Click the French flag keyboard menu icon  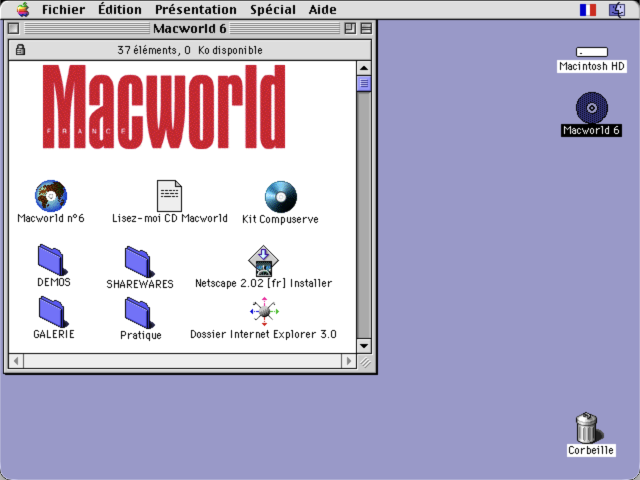[588, 10]
